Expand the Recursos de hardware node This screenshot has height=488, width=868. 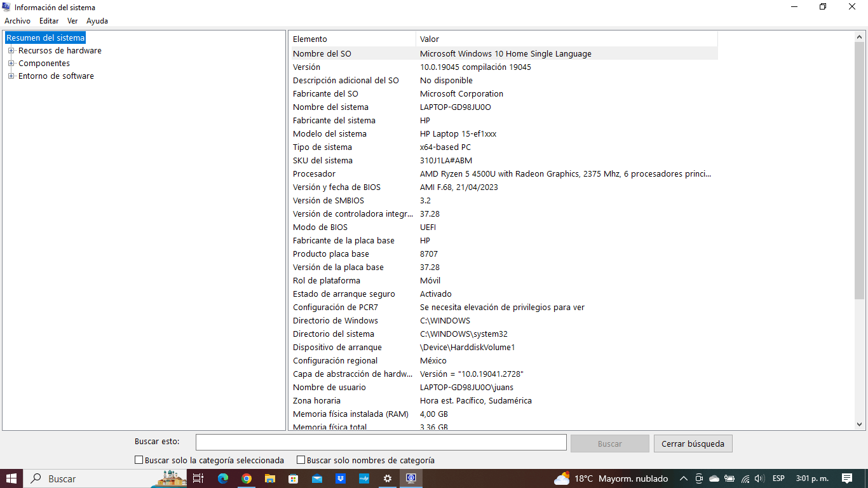click(x=11, y=51)
